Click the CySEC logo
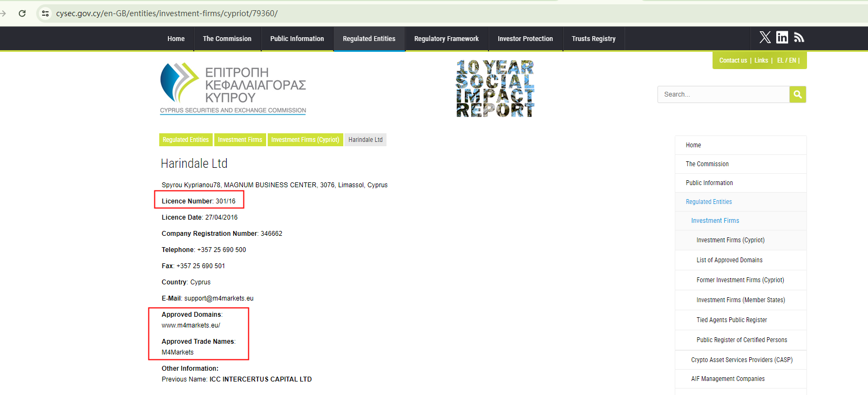The height and width of the screenshot is (395, 868). [x=233, y=88]
